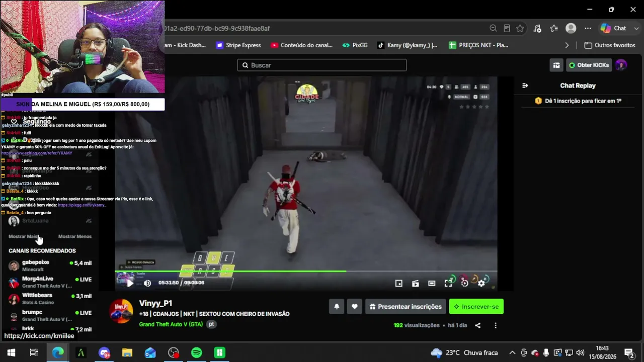Click the Obter KICKs button
The width and height of the screenshot is (644, 362).
[589, 65]
